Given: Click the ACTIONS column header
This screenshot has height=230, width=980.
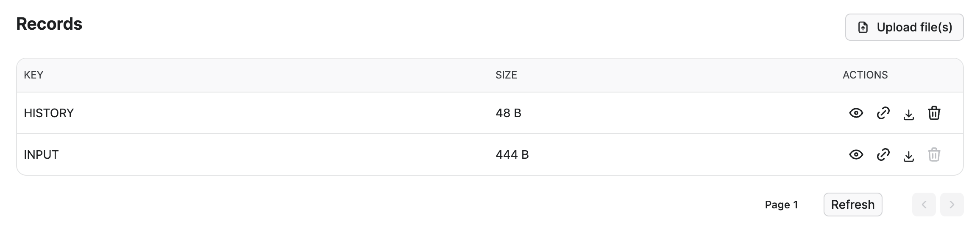Looking at the screenshot, I should 865,75.
